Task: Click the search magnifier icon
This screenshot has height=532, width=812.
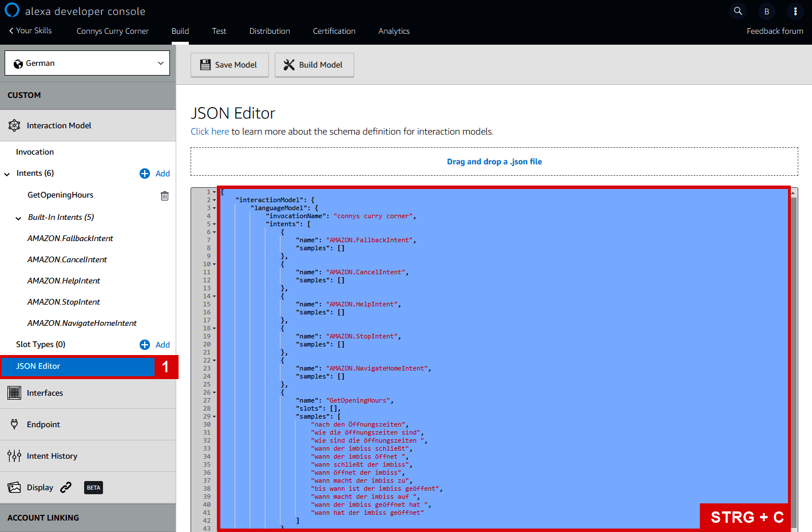Action: click(x=738, y=11)
